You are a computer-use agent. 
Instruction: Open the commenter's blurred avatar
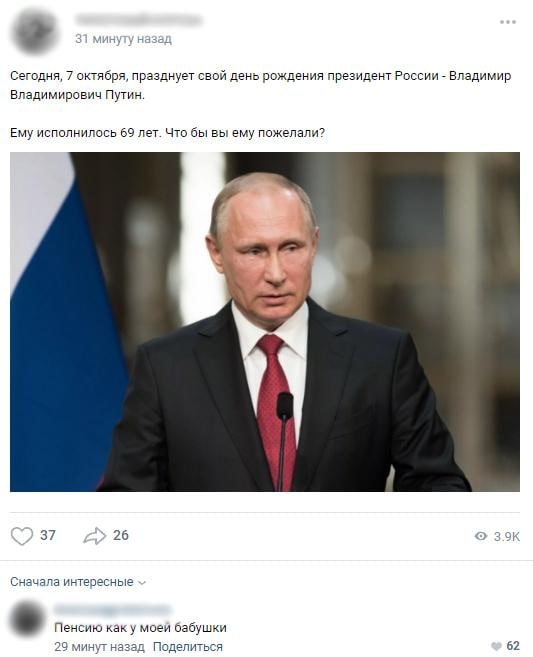point(27,620)
